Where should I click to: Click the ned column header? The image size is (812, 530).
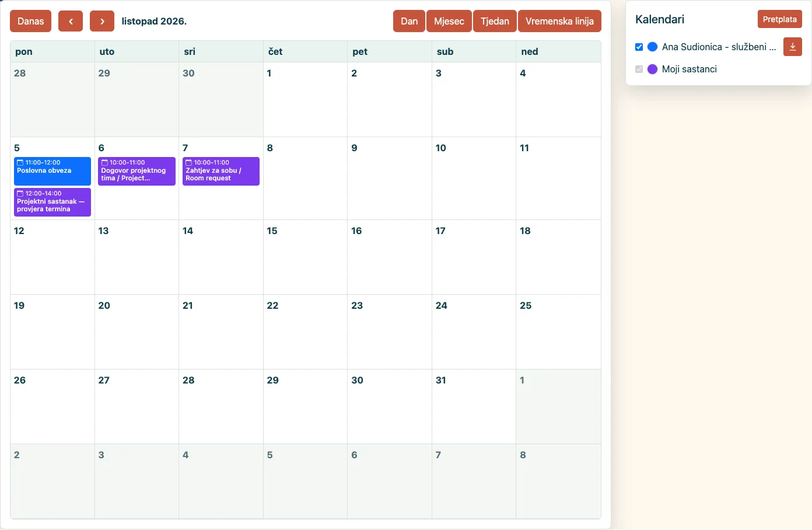point(558,51)
